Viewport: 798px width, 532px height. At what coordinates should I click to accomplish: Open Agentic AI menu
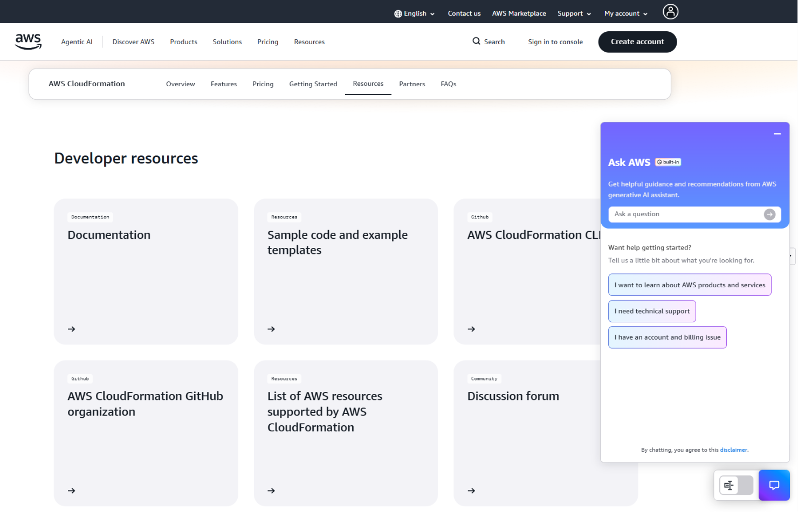click(77, 42)
